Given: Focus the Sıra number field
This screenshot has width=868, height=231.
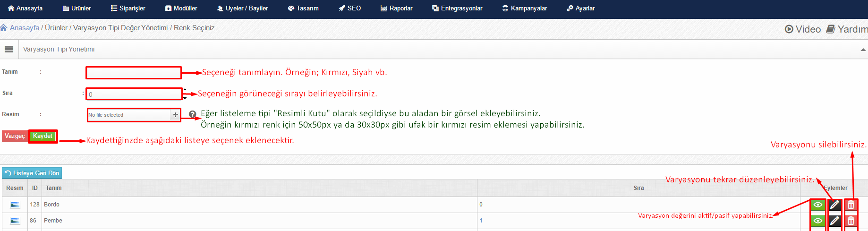Looking at the screenshot, I should pyautogui.click(x=134, y=94).
